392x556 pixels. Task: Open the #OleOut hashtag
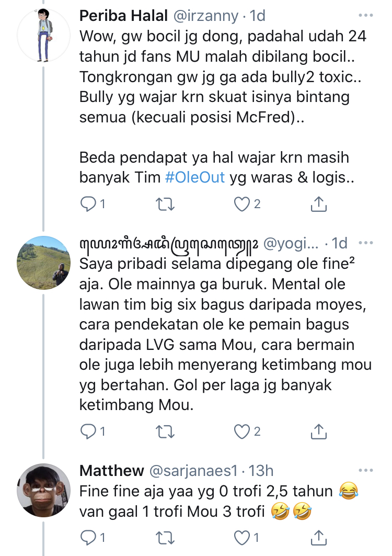point(195,178)
